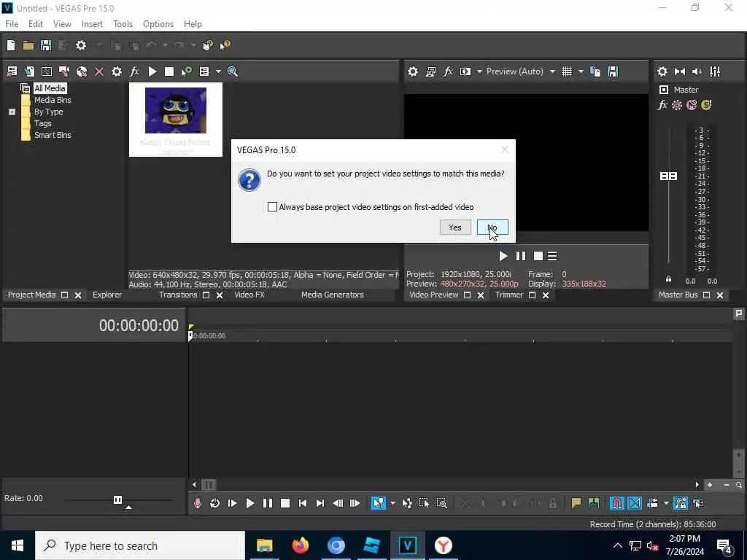Image resolution: width=747 pixels, height=560 pixels.
Task: Toggle Loop Playback in transport bar
Action: tap(215, 503)
